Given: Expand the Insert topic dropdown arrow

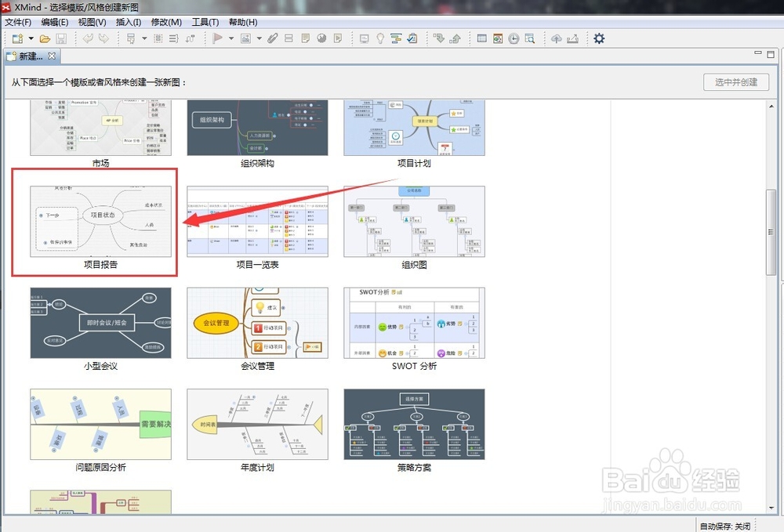Looking at the screenshot, I should pyautogui.click(x=144, y=38).
